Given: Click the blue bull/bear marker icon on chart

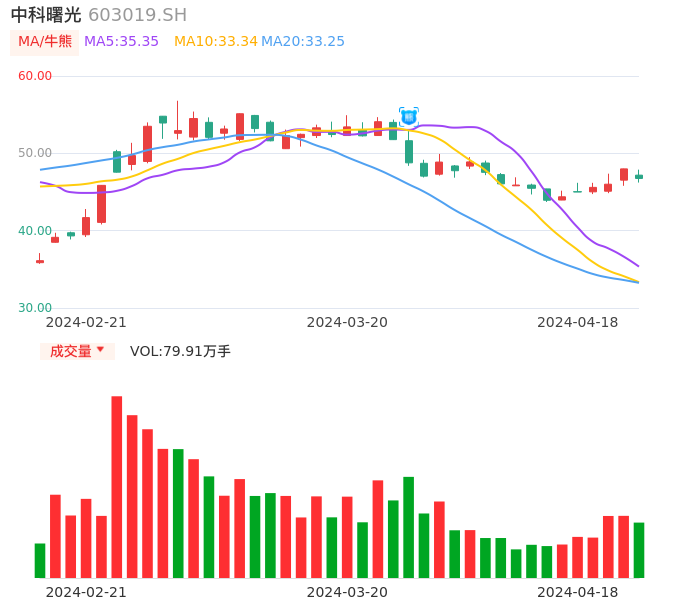Looking at the screenshot, I should click(408, 116).
